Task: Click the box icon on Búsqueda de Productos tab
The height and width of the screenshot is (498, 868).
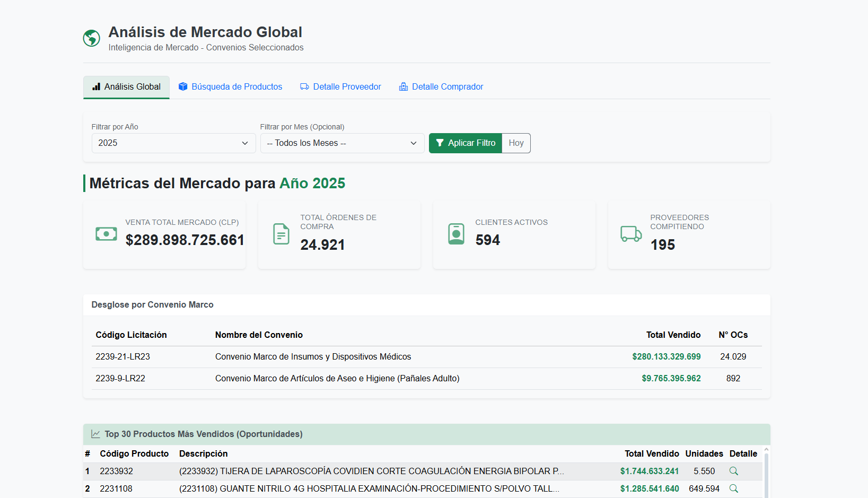Action: click(x=183, y=86)
